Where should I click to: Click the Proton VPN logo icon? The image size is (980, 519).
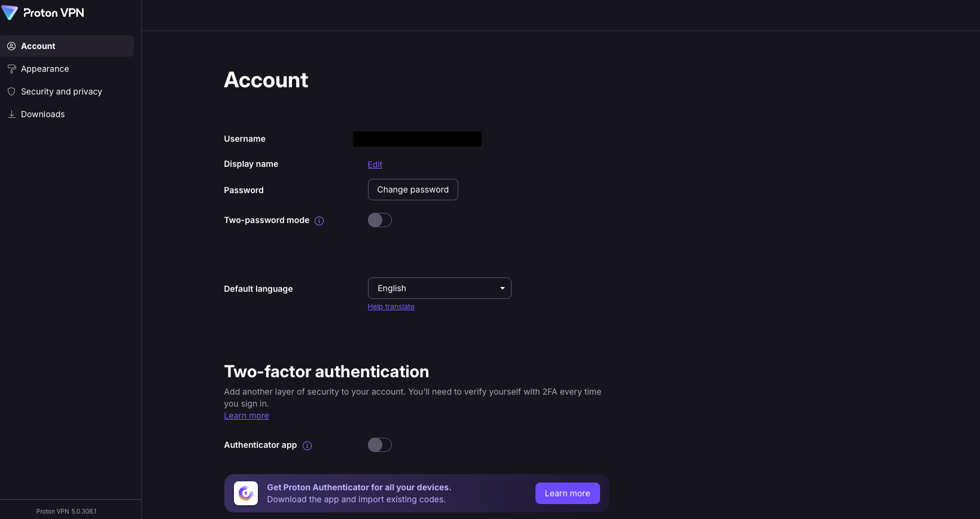tap(10, 13)
